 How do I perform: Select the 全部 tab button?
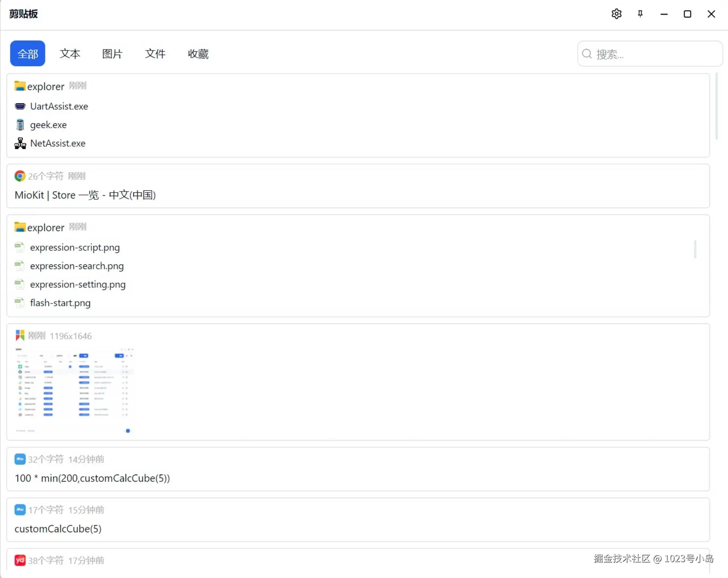click(x=28, y=54)
